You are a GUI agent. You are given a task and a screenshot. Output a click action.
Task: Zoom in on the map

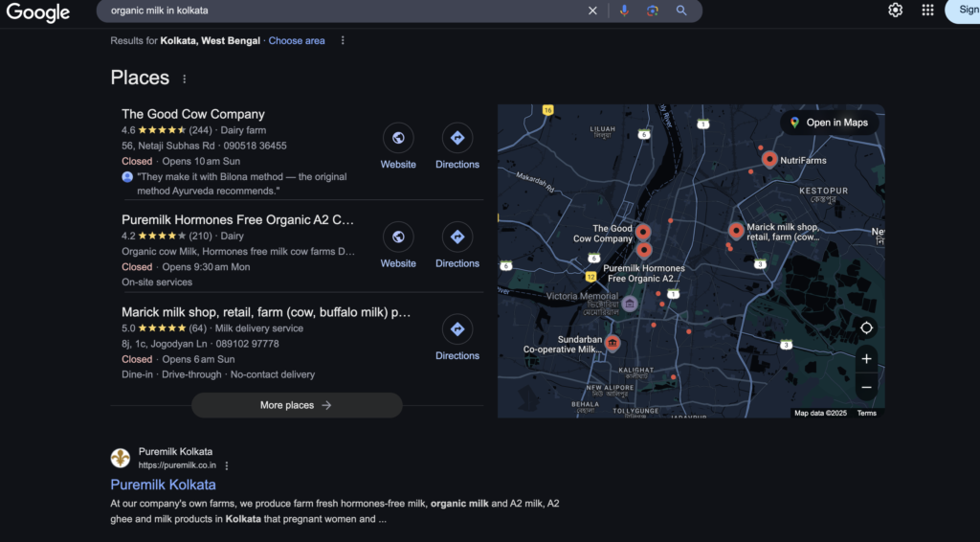866,359
